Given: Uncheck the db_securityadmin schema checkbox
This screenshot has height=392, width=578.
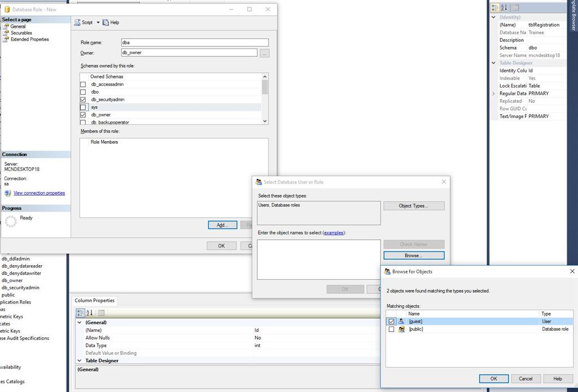Looking at the screenshot, I should point(83,99).
